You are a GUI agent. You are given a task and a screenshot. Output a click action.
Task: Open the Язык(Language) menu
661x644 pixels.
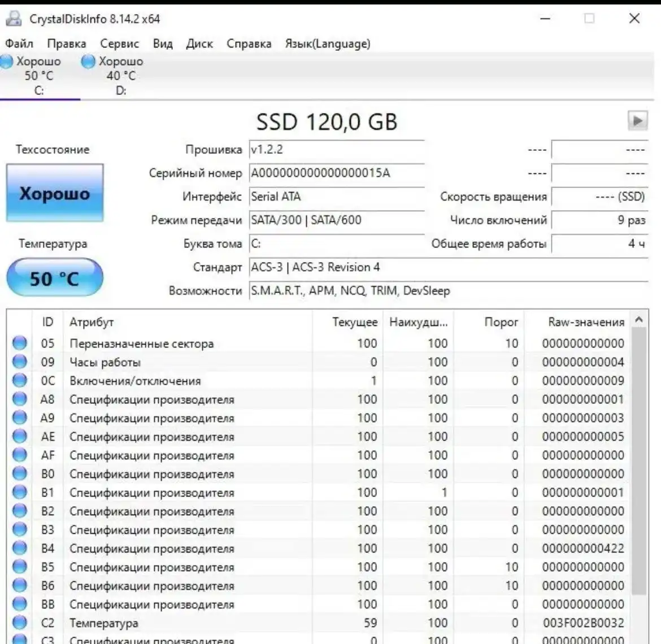pos(327,43)
